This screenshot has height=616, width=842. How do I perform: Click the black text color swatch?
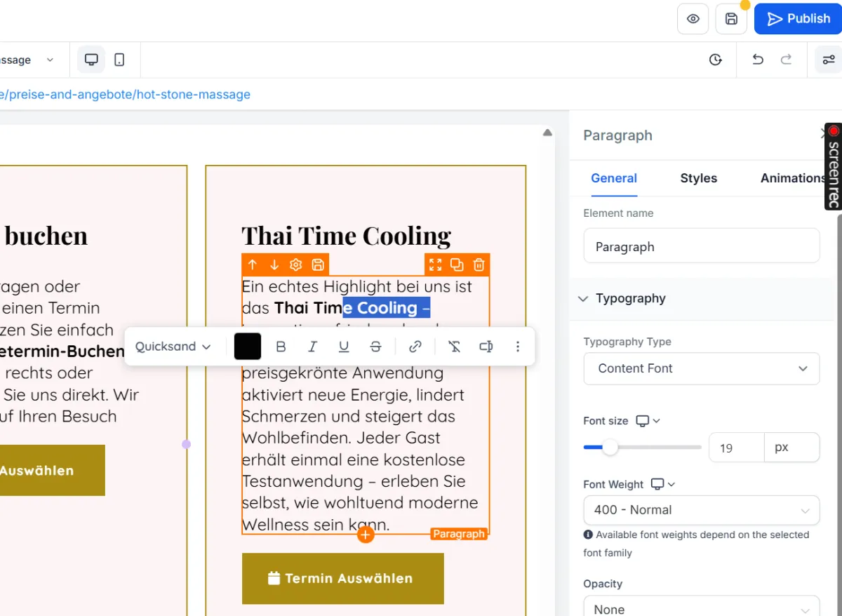(x=248, y=347)
